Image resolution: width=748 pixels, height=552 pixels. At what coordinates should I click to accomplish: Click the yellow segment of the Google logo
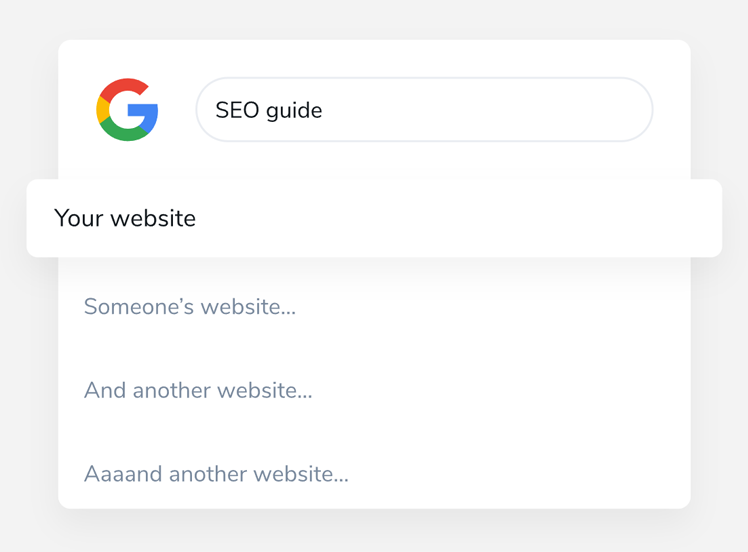(102, 110)
